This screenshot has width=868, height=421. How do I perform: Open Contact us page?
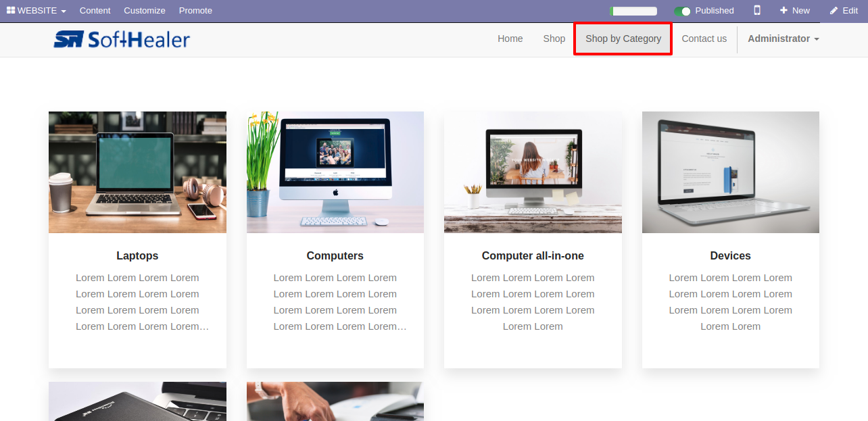click(x=704, y=39)
